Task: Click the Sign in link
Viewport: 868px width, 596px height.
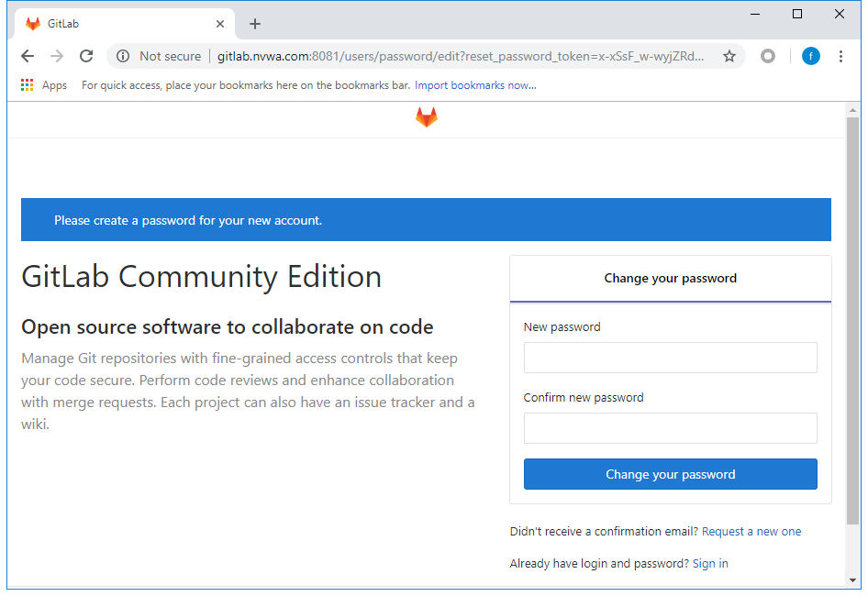Action: (710, 563)
